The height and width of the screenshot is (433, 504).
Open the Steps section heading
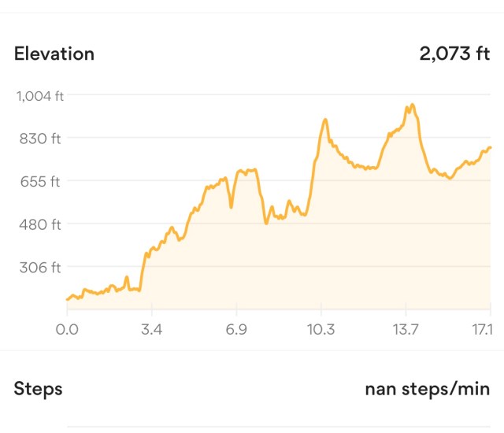pos(38,389)
